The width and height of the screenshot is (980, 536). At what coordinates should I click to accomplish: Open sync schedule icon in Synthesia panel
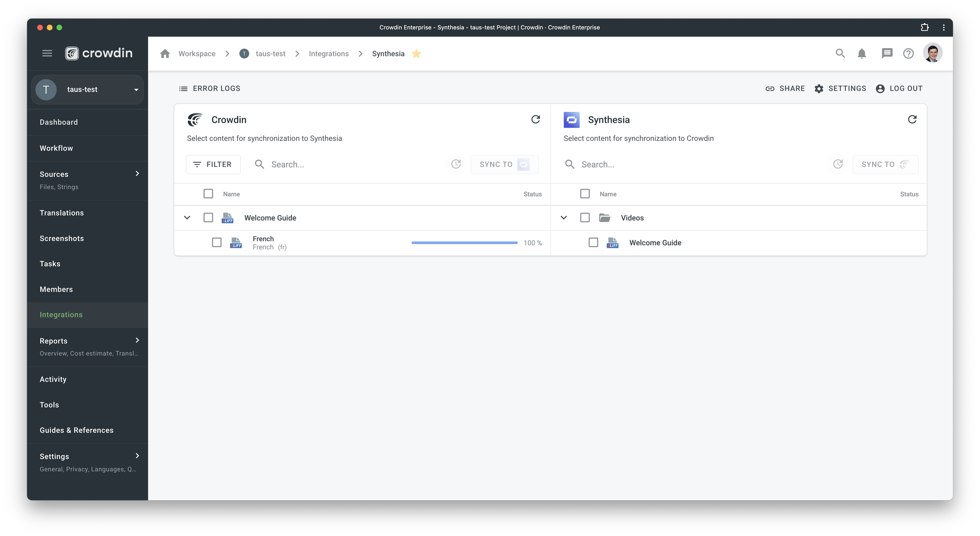838,164
